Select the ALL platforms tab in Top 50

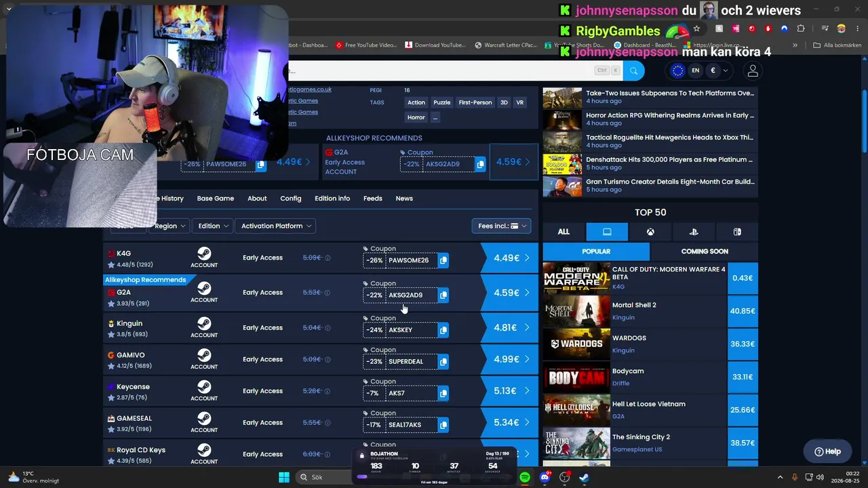tap(564, 232)
